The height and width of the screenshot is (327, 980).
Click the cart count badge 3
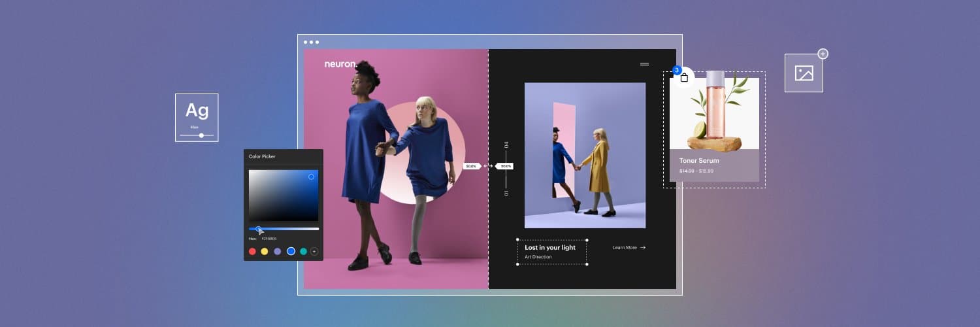pos(677,70)
